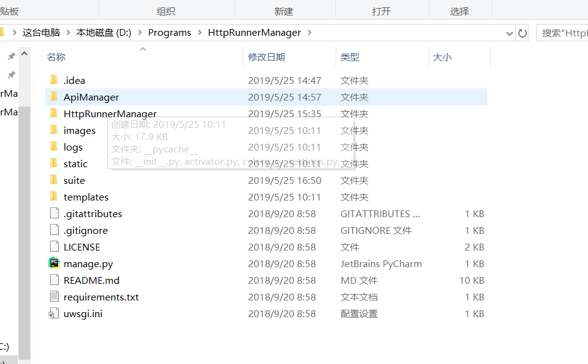588x364 pixels.
Task: Click the HttpRunnerManager folder name in list
Action: click(x=110, y=114)
